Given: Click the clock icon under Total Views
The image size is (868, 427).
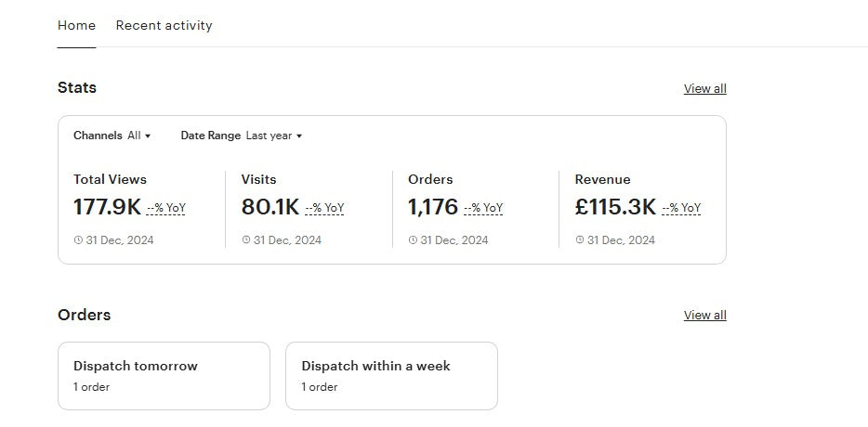Looking at the screenshot, I should coord(79,240).
